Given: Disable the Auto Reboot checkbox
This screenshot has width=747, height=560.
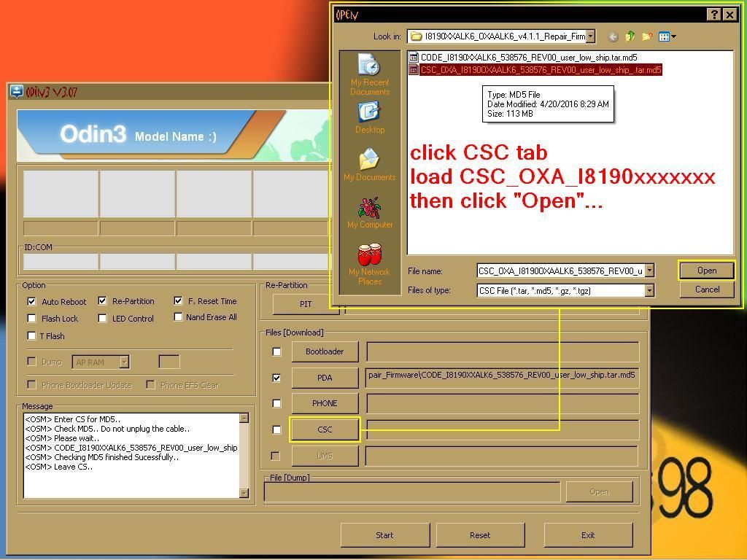Looking at the screenshot, I should (x=31, y=301).
